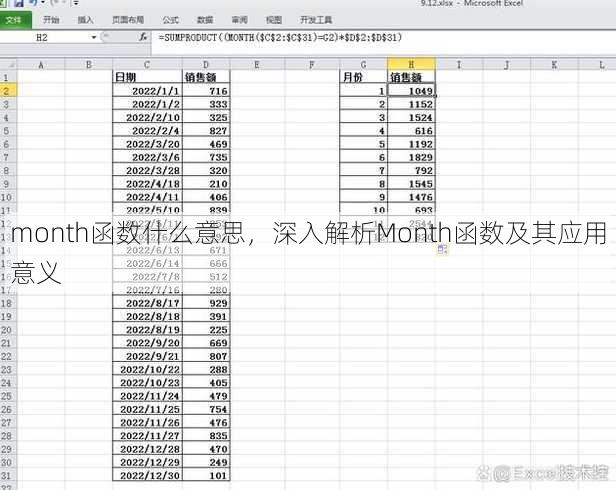Click the 销售额 header cell in column D
The height and width of the screenshot is (490, 616).
206,77
